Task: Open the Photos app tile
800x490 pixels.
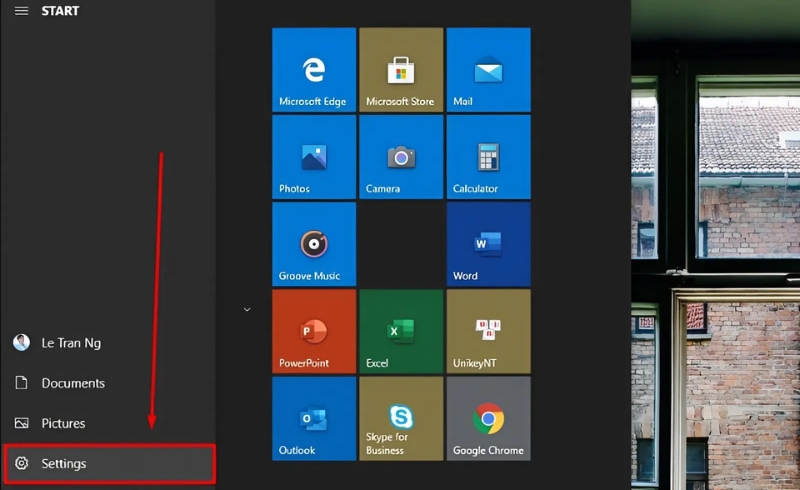Action: click(x=314, y=157)
